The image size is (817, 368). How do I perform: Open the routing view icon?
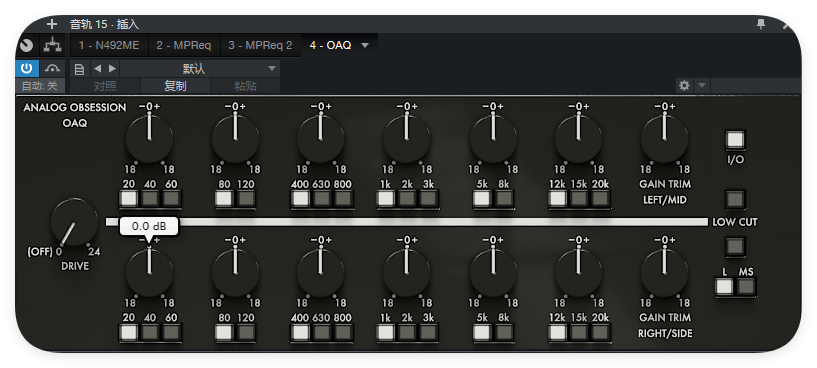52,45
